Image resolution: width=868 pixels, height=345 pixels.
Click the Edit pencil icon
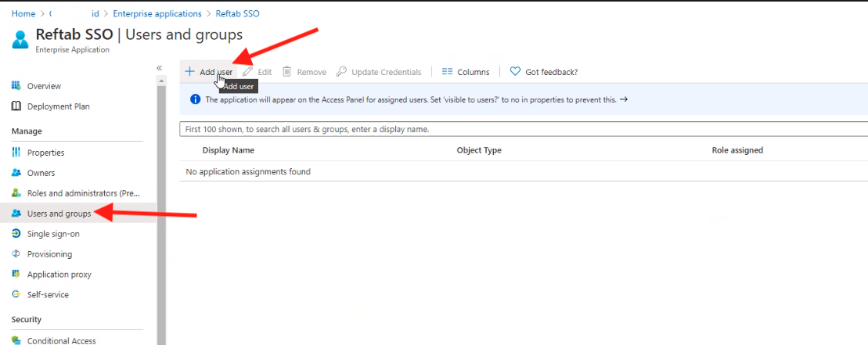[x=248, y=72]
